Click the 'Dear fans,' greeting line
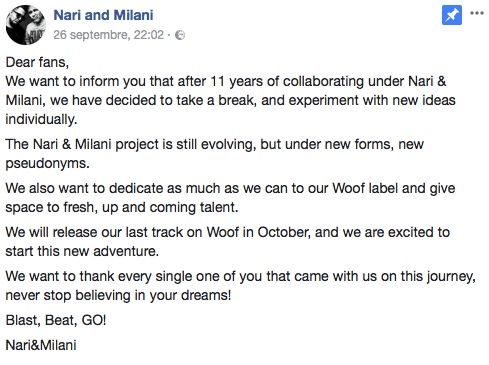The height and width of the screenshot is (365, 489). point(37,62)
